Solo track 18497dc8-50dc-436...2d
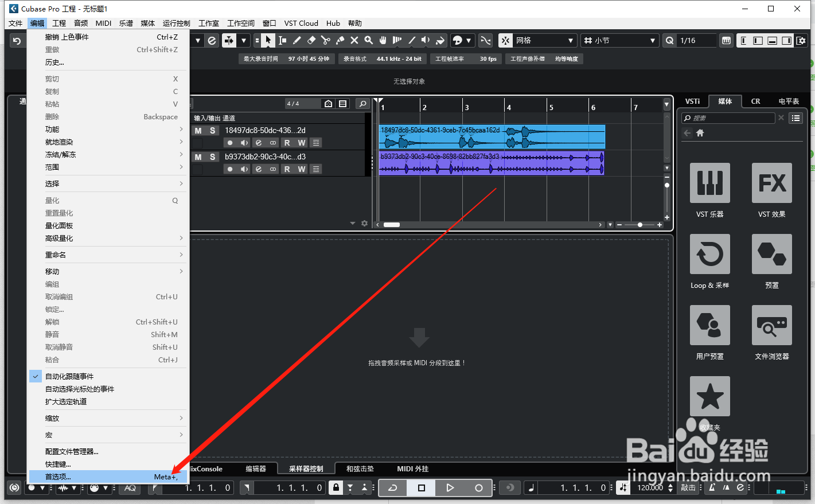This screenshot has height=504, width=815. (212, 131)
